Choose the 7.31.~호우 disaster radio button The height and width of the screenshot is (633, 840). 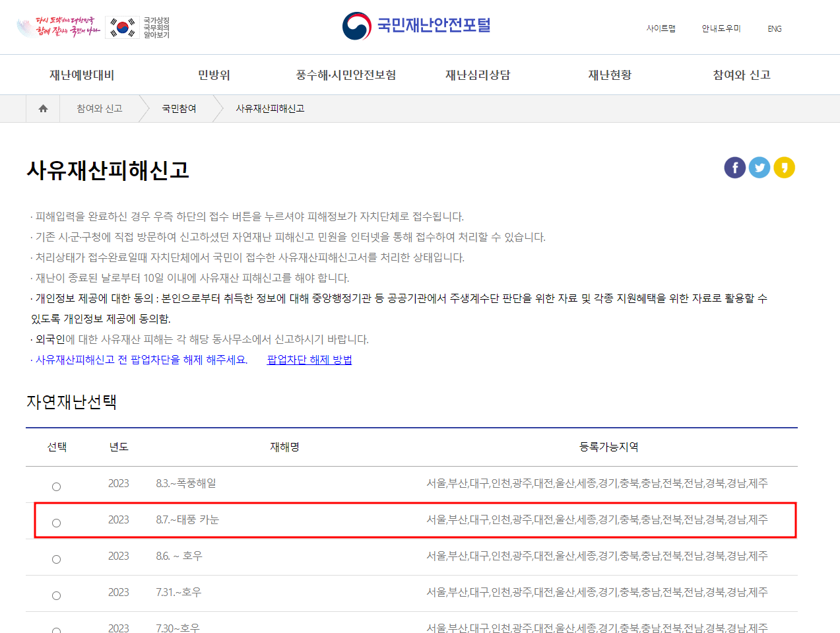56,595
